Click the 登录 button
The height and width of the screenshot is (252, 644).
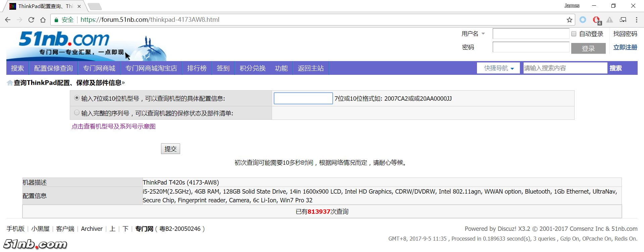pyautogui.click(x=588, y=48)
